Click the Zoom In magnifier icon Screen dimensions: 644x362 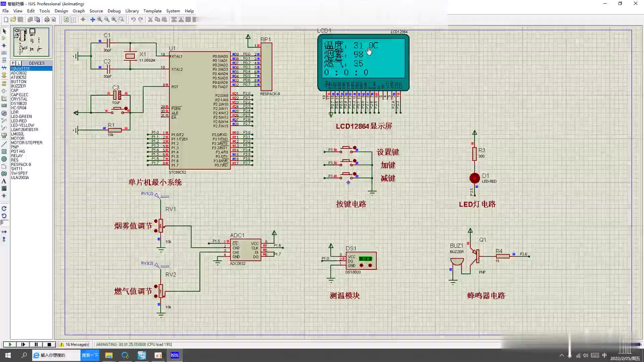click(x=100, y=19)
